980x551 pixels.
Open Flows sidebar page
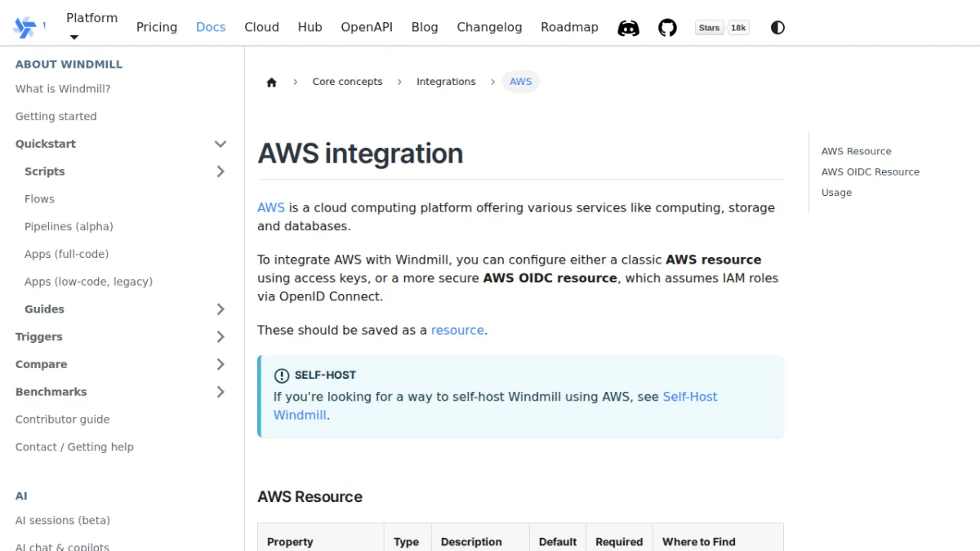(39, 199)
